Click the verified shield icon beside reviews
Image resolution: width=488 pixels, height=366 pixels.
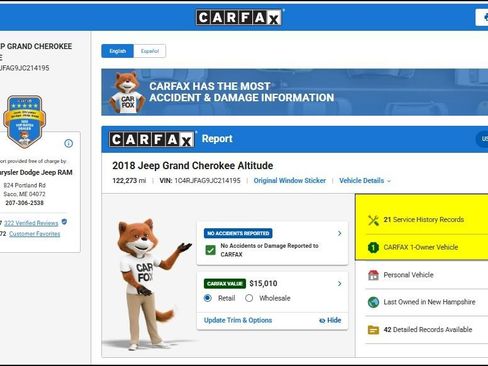pyautogui.click(x=64, y=222)
